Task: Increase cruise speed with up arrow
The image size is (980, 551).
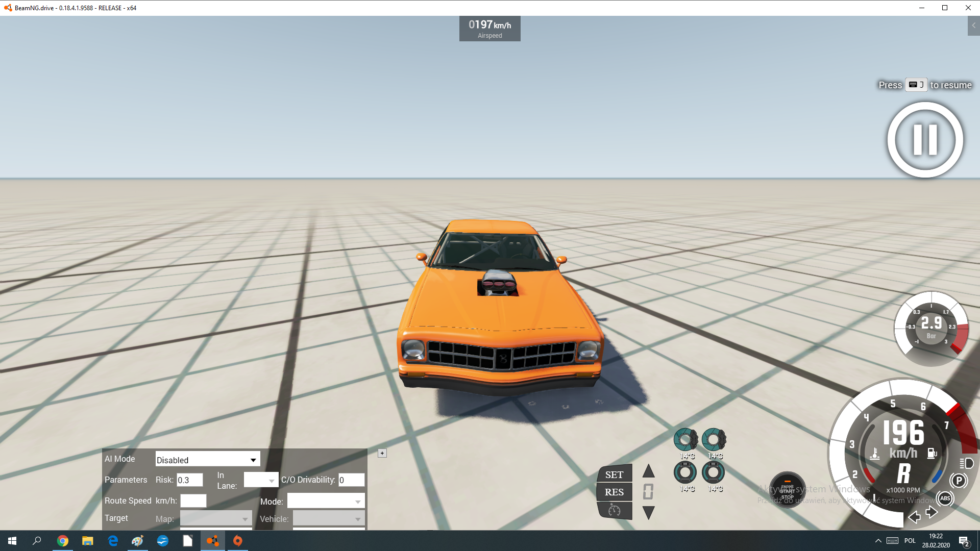Action: [x=648, y=471]
